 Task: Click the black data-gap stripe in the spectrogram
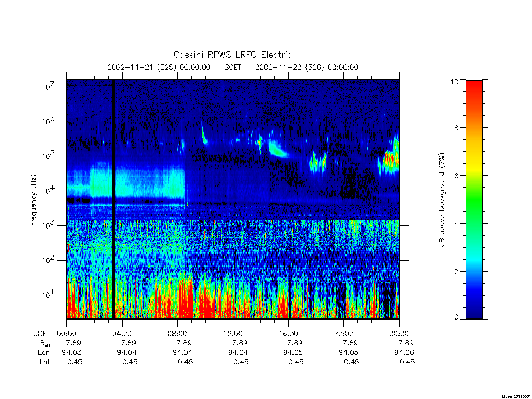(114, 199)
